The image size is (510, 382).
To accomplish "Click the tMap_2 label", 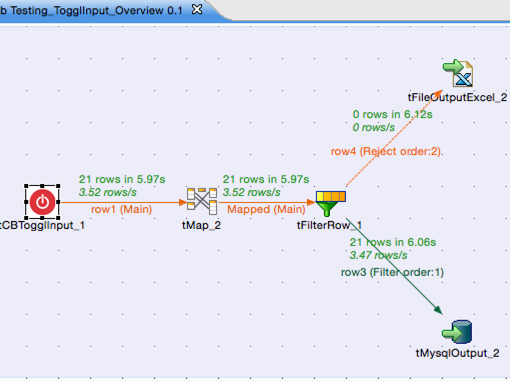I will (x=201, y=225).
